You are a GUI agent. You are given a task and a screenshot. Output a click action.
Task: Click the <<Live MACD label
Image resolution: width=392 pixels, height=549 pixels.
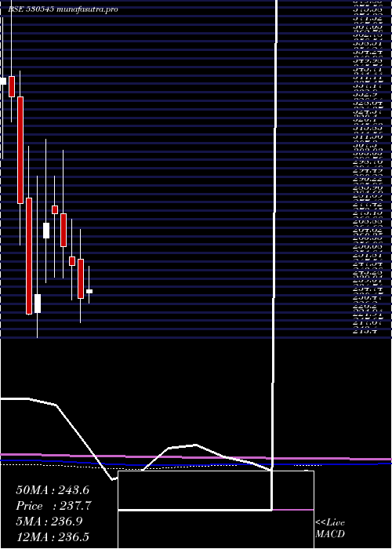pos(330,529)
